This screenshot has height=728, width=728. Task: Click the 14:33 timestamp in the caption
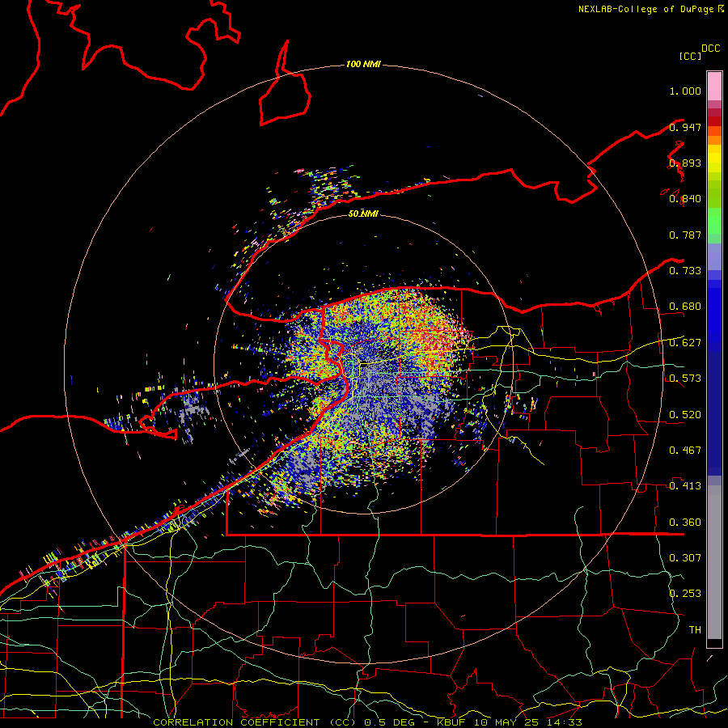coord(563,722)
